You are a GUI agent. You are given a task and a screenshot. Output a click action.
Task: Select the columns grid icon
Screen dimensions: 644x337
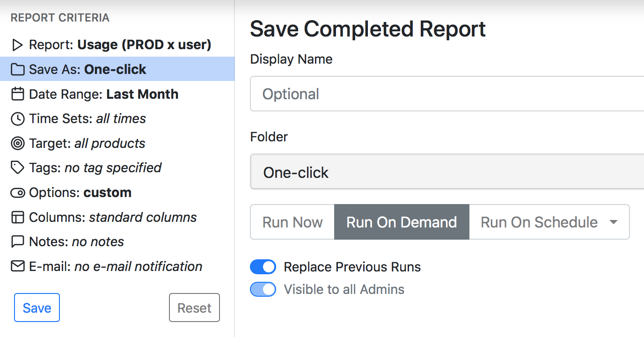pyautogui.click(x=17, y=217)
